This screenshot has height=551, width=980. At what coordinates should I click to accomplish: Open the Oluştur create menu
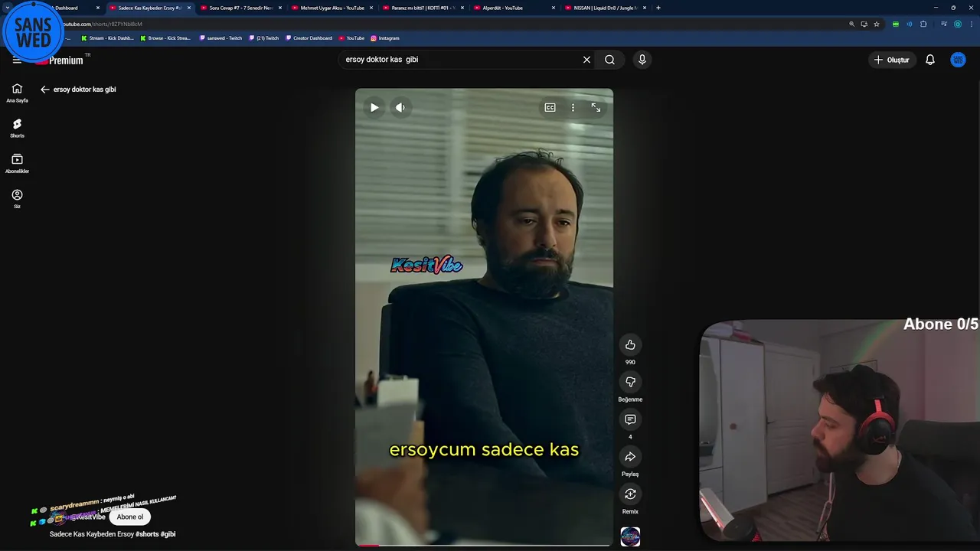tap(892, 60)
